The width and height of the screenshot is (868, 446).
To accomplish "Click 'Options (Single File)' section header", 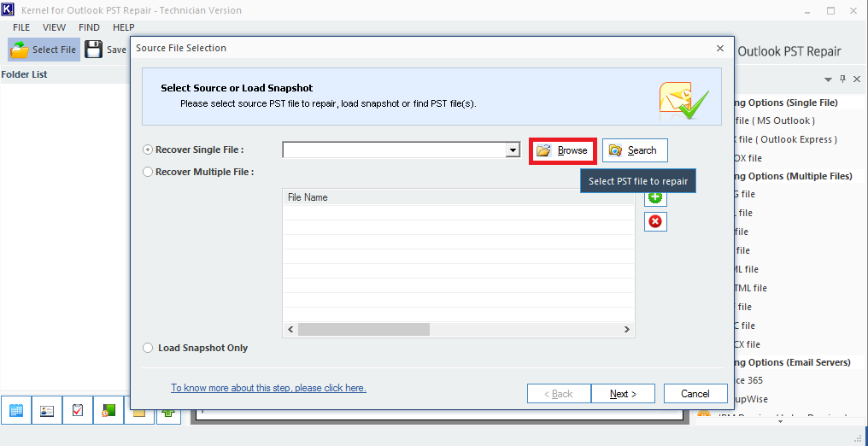I will [787, 103].
